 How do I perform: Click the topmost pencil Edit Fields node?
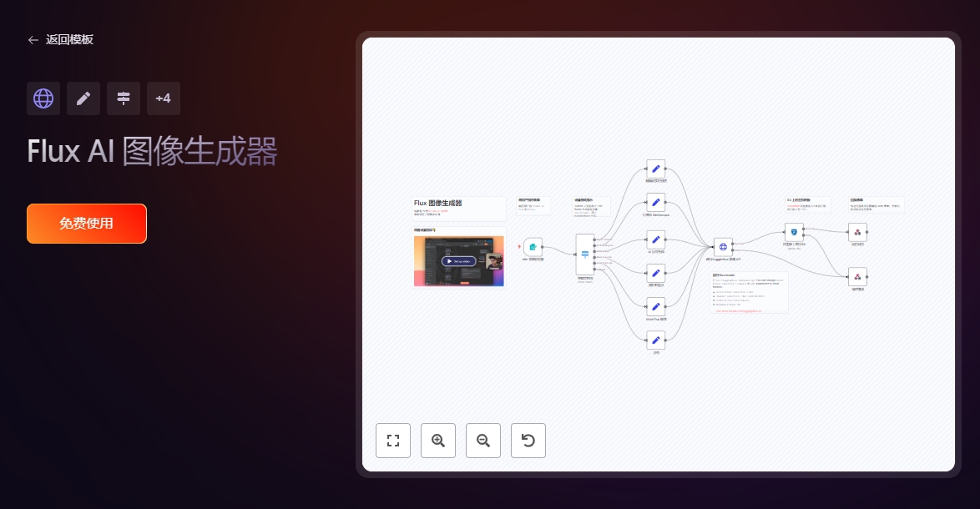(656, 169)
